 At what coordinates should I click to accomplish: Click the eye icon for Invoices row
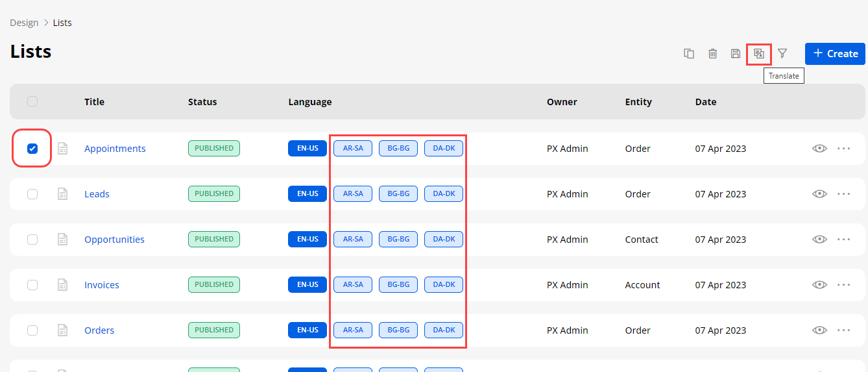click(x=819, y=285)
